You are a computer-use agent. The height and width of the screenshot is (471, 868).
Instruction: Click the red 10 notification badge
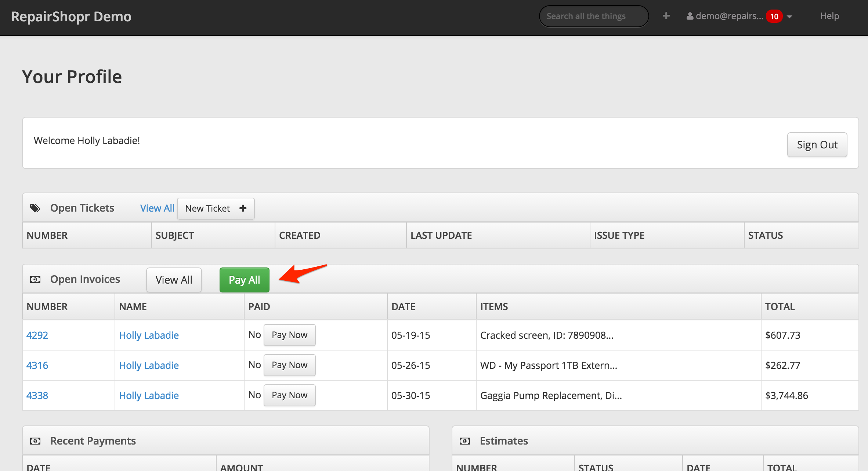point(774,17)
